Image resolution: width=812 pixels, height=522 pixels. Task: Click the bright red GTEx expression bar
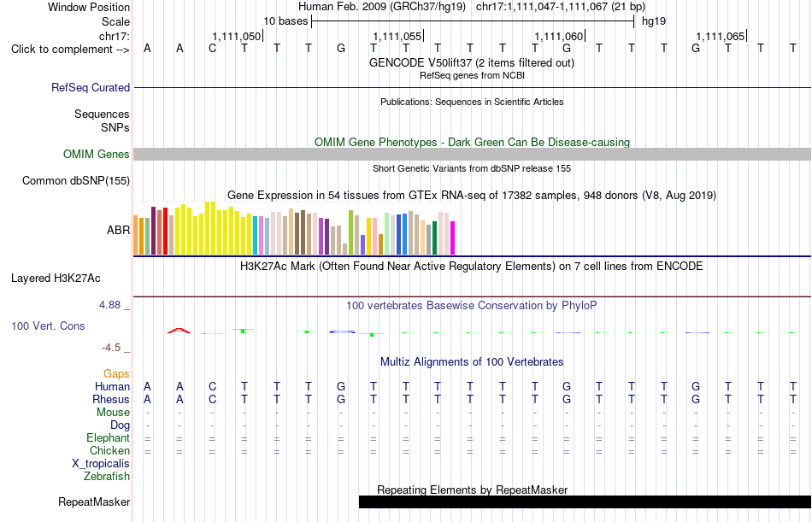pos(165,231)
